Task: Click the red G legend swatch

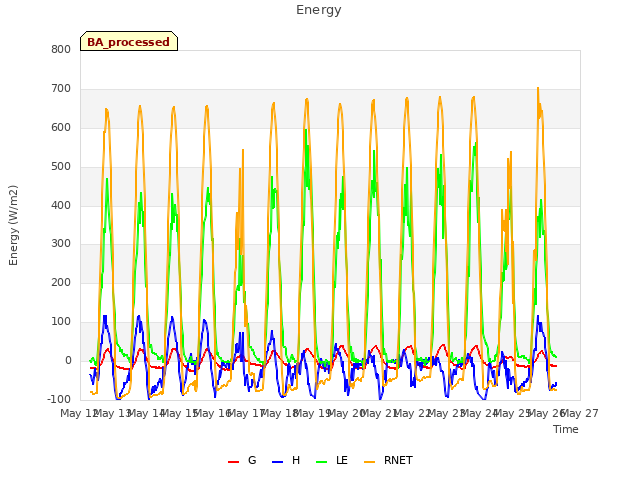Action: click(233, 462)
